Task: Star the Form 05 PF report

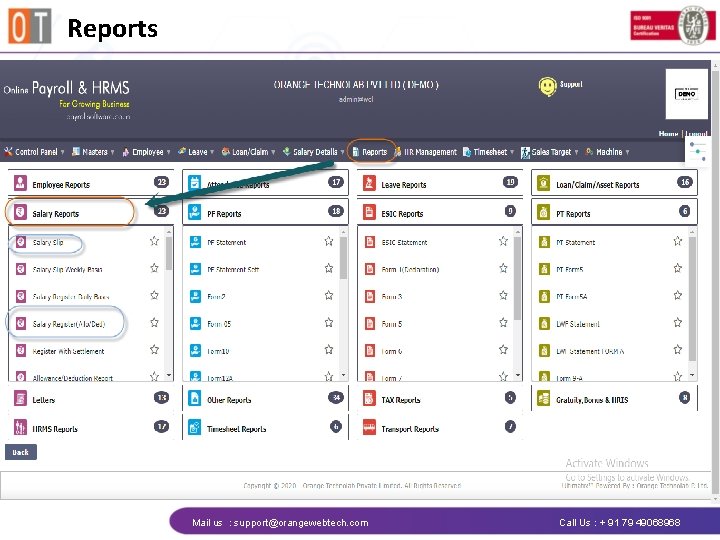Action: (329, 322)
